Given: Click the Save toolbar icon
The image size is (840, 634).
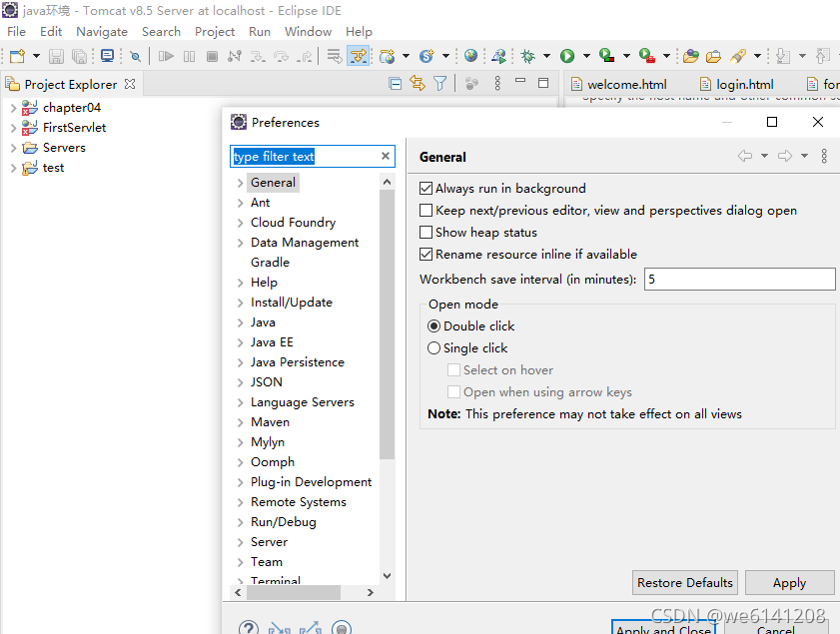Looking at the screenshot, I should tap(56, 56).
